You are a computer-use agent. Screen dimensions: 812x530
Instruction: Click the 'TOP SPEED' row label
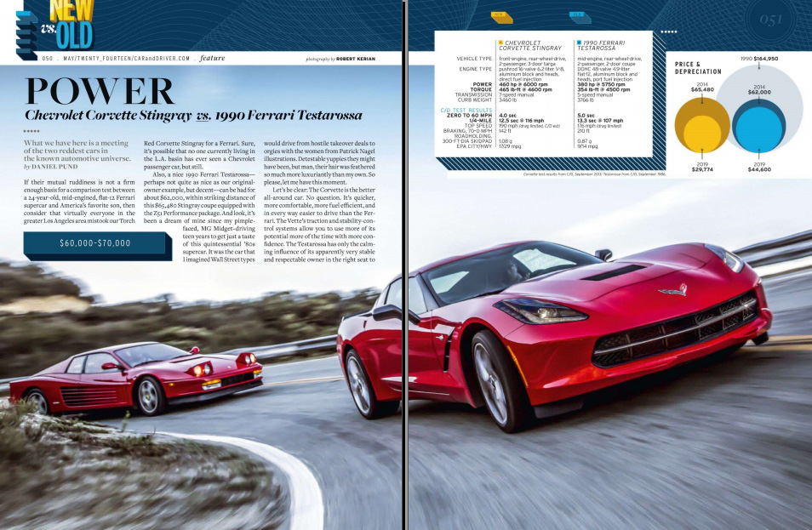(x=478, y=126)
